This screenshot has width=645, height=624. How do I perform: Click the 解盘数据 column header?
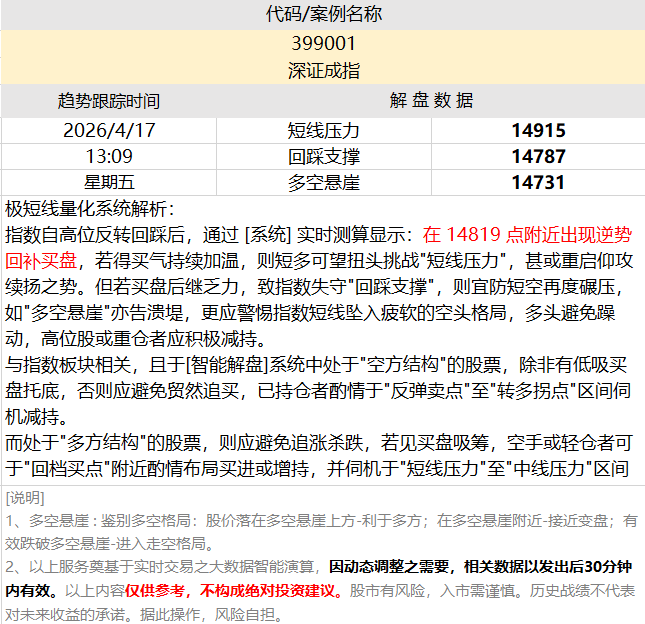pyautogui.click(x=431, y=101)
